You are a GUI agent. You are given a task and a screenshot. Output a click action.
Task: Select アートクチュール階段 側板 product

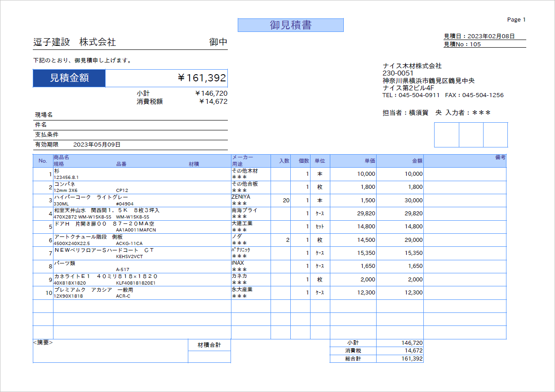point(88,237)
